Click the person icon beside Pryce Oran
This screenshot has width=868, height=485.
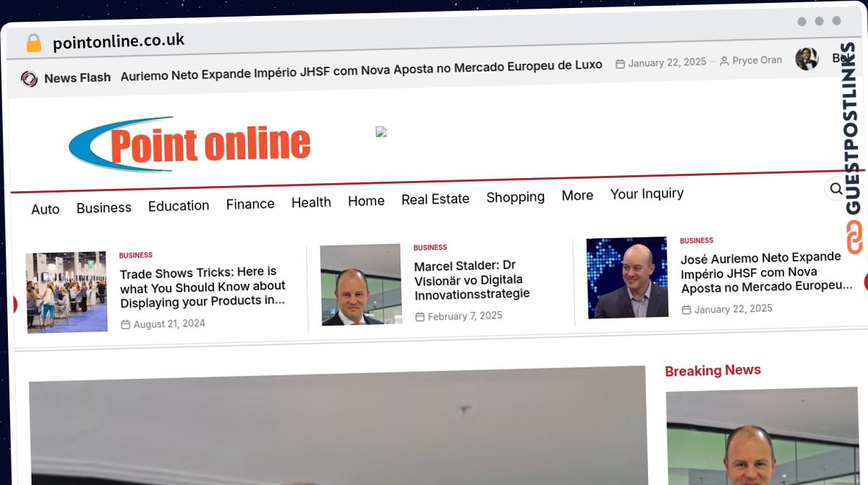(x=724, y=62)
